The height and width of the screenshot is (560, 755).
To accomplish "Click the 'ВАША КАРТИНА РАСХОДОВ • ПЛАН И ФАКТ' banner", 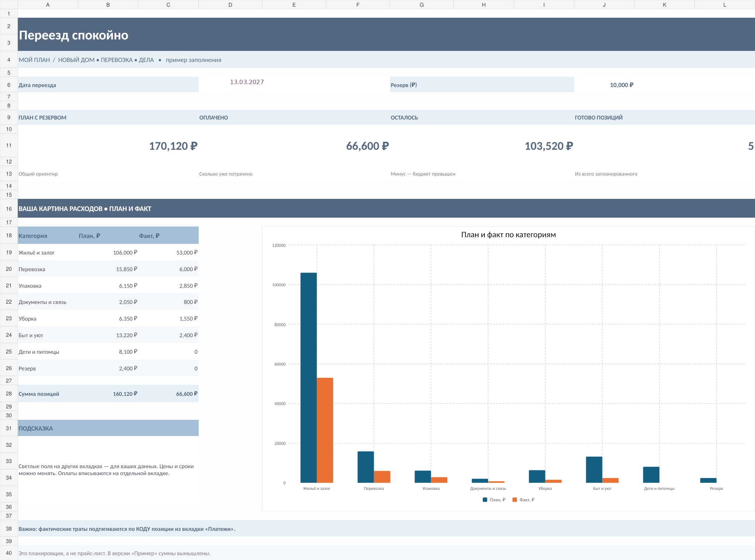I will pyautogui.click(x=386, y=208).
